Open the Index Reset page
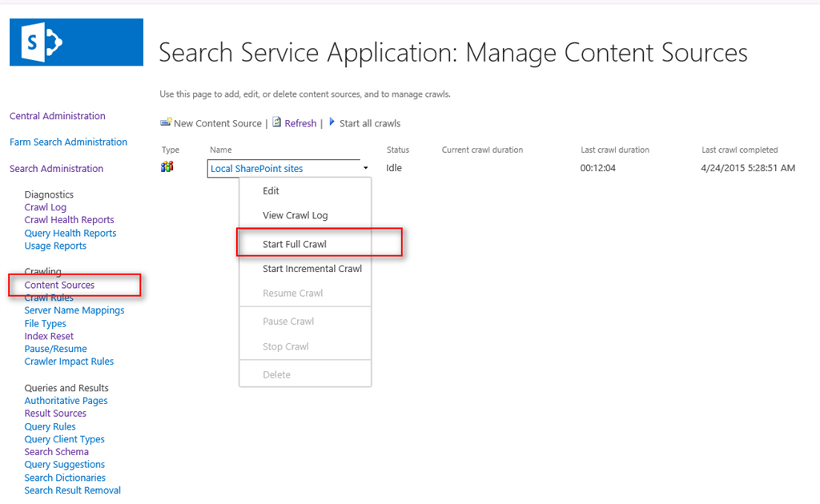Viewport: 820px width, 504px height. (49, 336)
